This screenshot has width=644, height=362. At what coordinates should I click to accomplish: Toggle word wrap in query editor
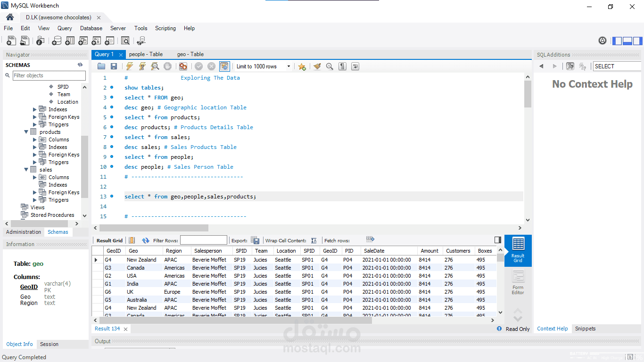pos(355,66)
